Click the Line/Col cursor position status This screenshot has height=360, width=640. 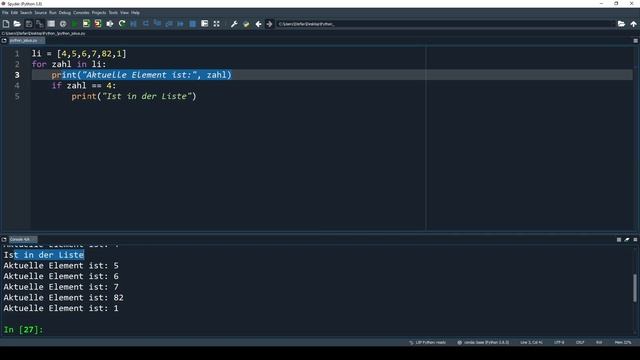click(x=531, y=342)
